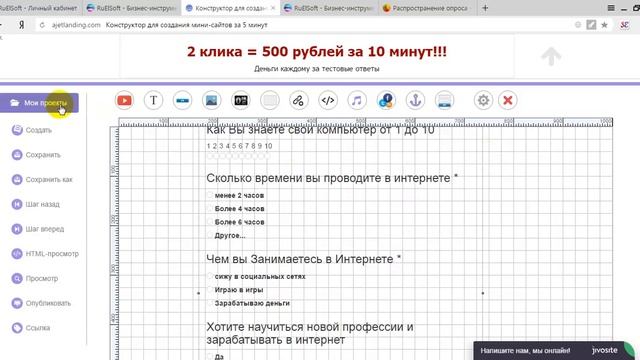Viewport: 640px width, 360px height.
Task: Choose 'сижу в социальных сетях' option
Action: tap(210, 276)
